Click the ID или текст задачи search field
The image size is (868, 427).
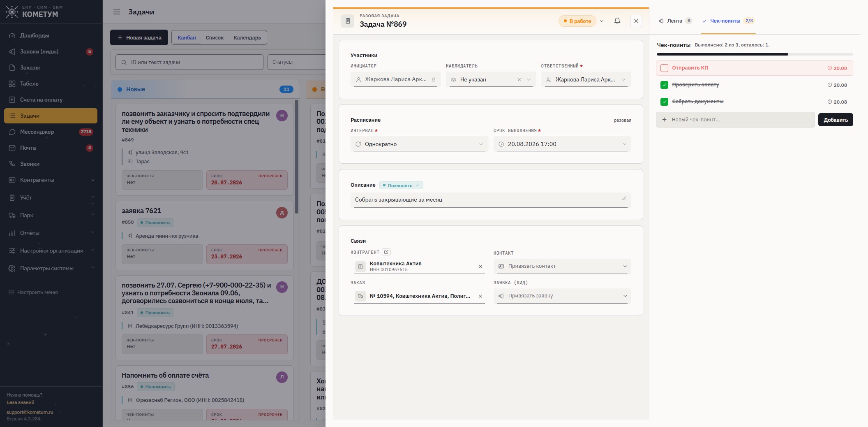tap(189, 62)
